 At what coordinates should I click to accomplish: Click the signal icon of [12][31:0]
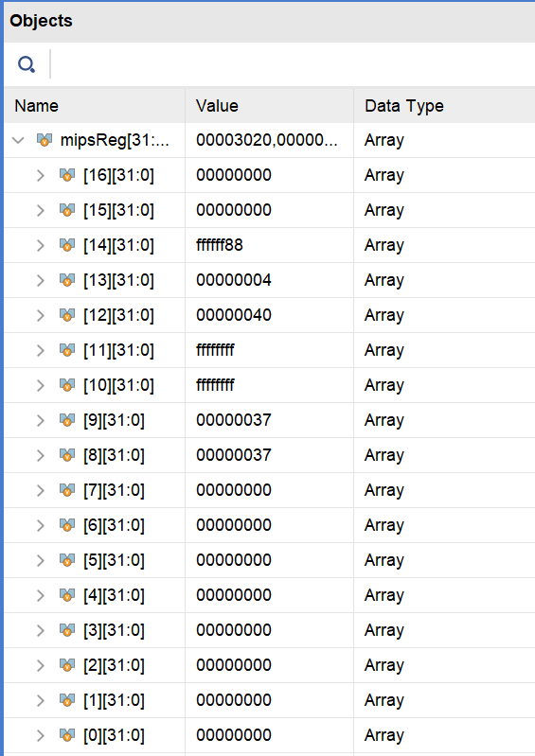pos(67,315)
